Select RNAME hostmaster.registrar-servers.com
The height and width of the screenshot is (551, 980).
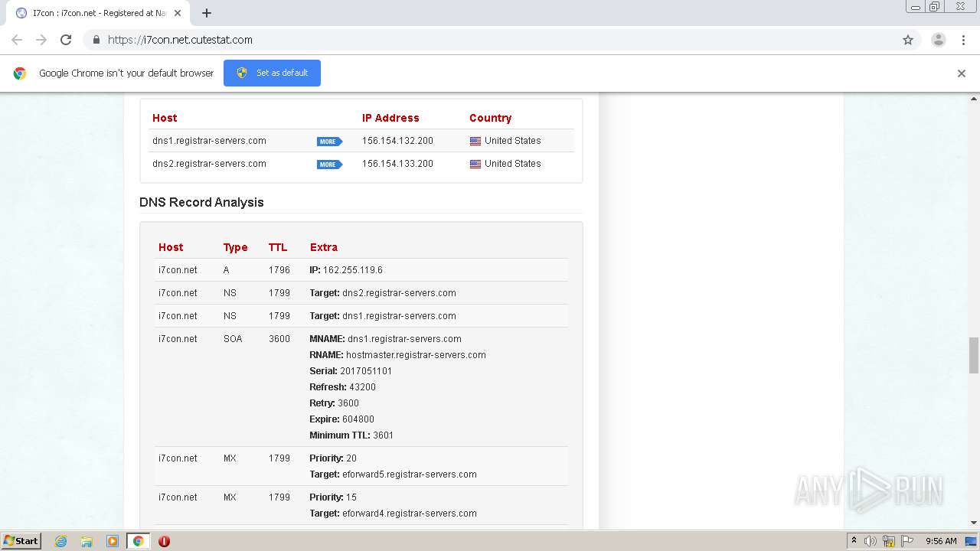tap(416, 355)
